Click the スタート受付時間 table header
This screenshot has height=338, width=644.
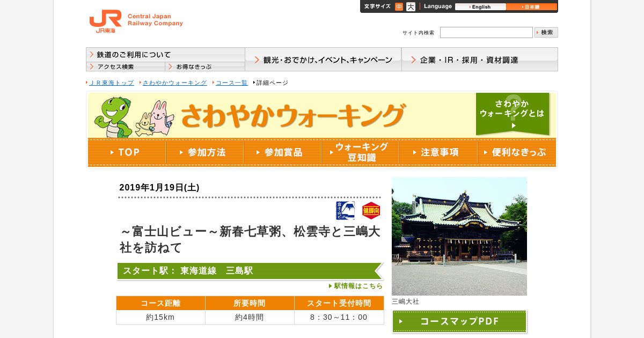click(339, 303)
